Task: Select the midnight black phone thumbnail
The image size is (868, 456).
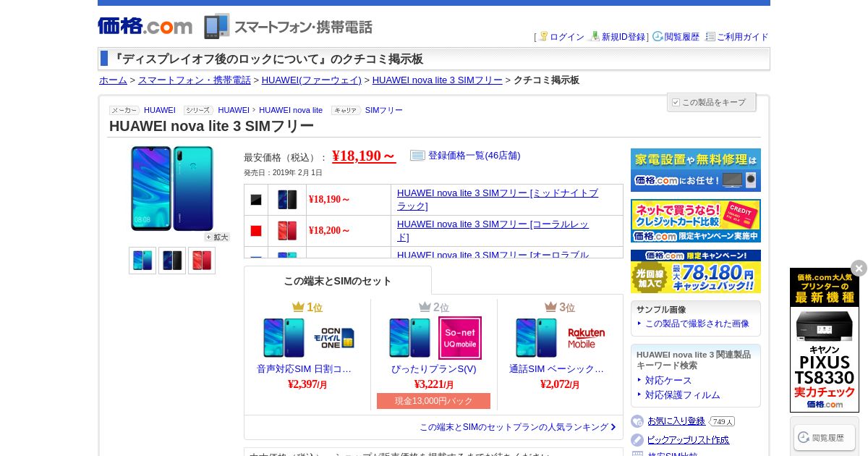Action: (172, 261)
